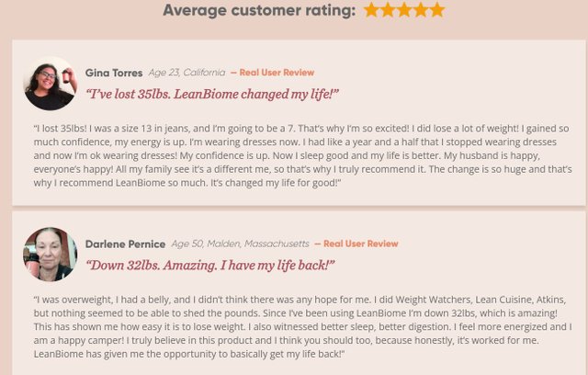Image resolution: width=588 pixels, height=375 pixels.
Task: Click the "I've lost 35lbs" review headline
Action: 212,94
